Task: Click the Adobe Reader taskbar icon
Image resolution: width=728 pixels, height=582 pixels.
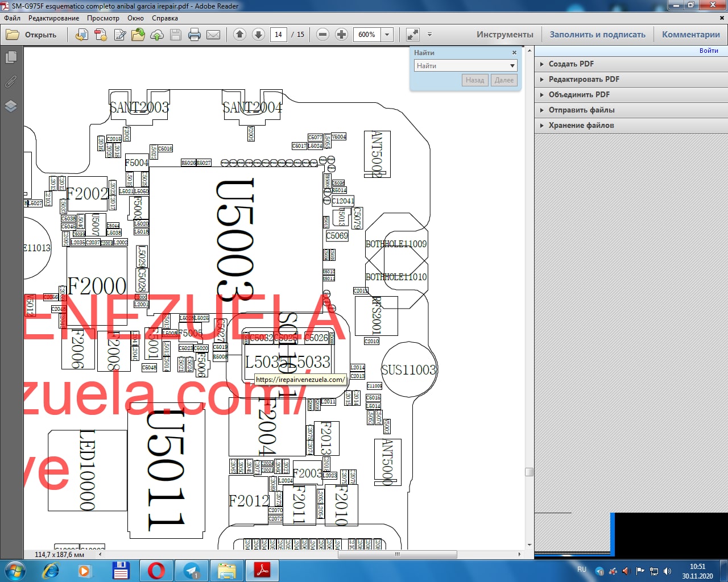Action: [262, 571]
